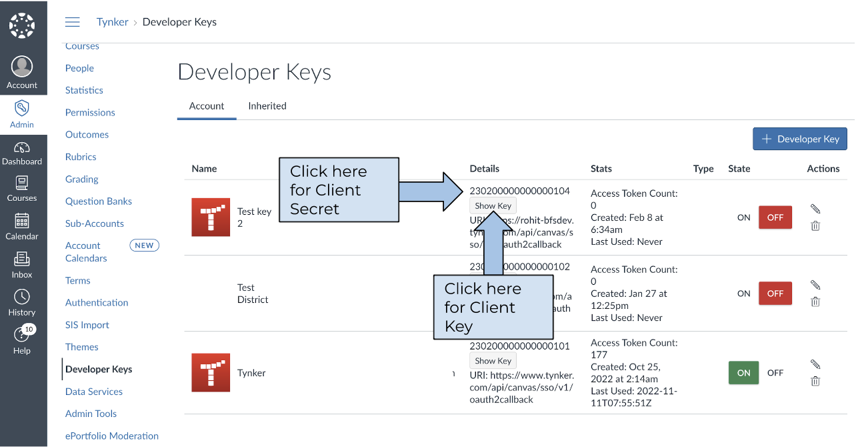Viewport: 868px width, 447px height.
Task: Edit the Tynker key with pencil icon
Action: coord(815,364)
